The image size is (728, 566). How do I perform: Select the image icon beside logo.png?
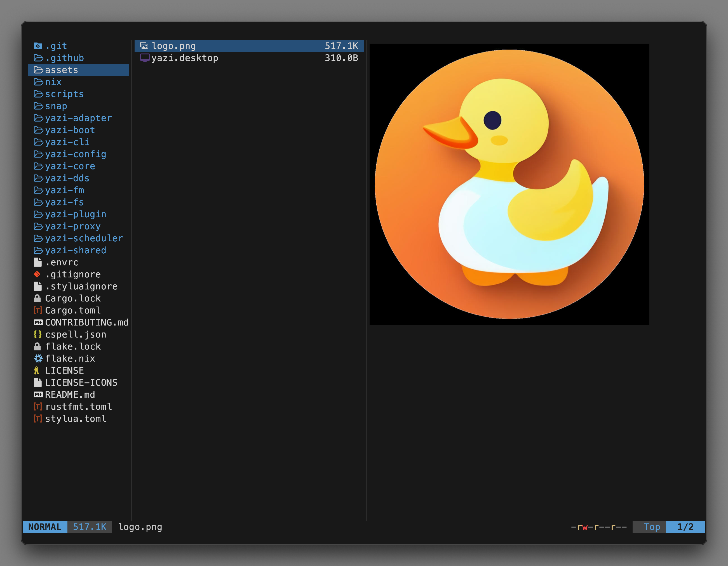point(145,46)
